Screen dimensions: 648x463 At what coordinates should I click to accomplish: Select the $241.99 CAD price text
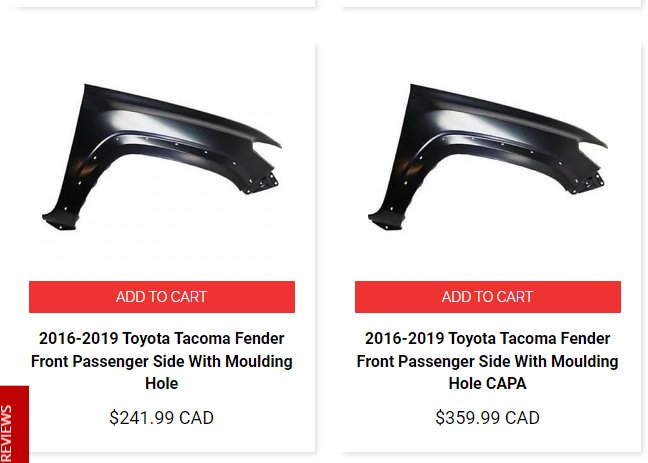[x=162, y=418]
